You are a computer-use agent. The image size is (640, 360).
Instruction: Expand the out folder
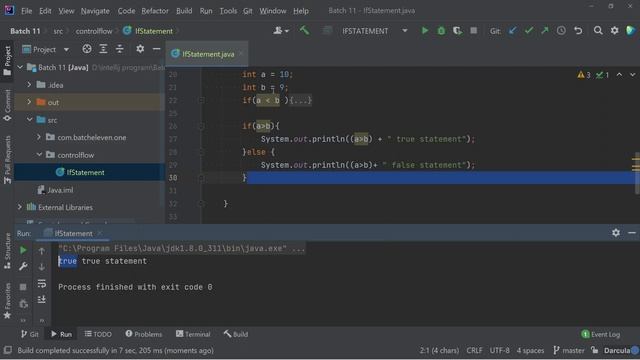pyautogui.click(x=29, y=102)
